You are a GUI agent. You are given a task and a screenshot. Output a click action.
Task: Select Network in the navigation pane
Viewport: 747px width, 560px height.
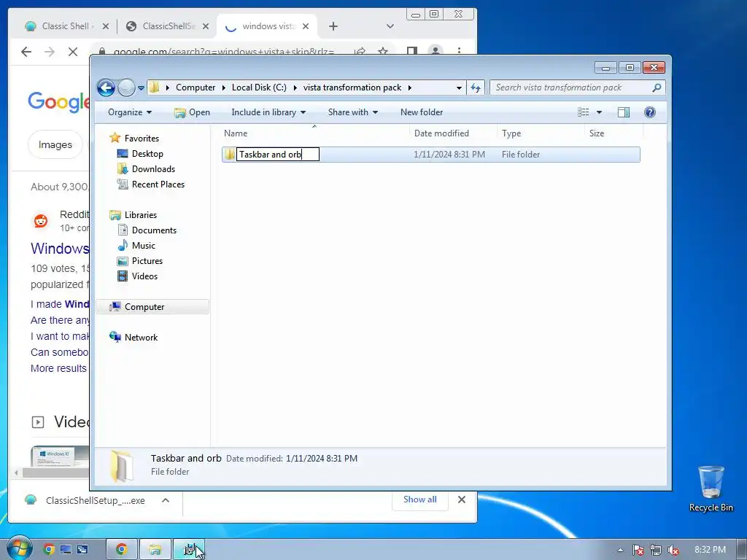coord(141,337)
